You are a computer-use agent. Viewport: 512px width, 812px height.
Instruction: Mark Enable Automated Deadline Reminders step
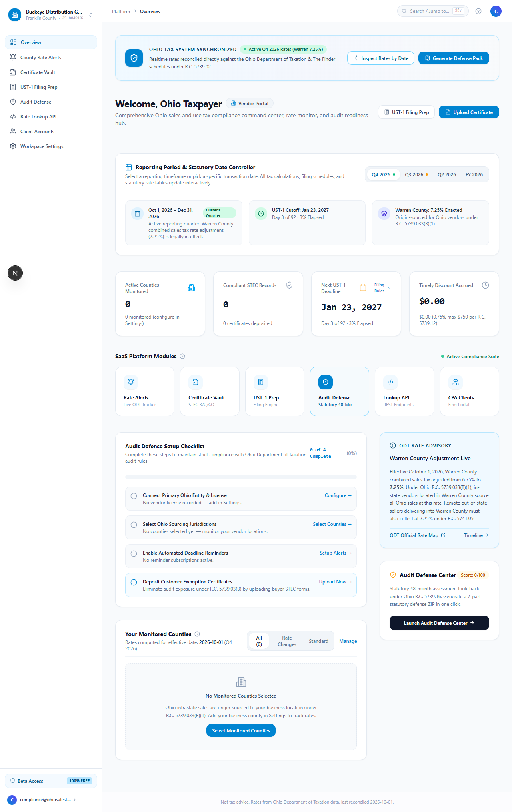pos(134,554)
